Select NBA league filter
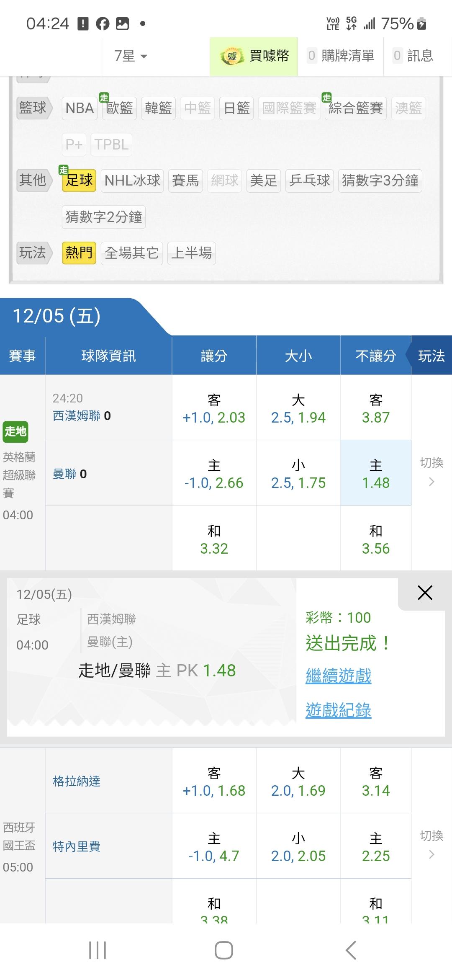Viewport: 452px width, 980px height. (80, 108)
